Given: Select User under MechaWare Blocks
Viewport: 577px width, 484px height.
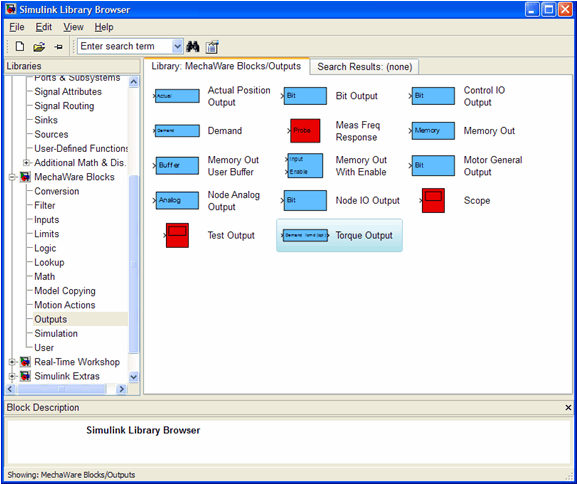Looking at the screenshot, I should click(44, 347).
